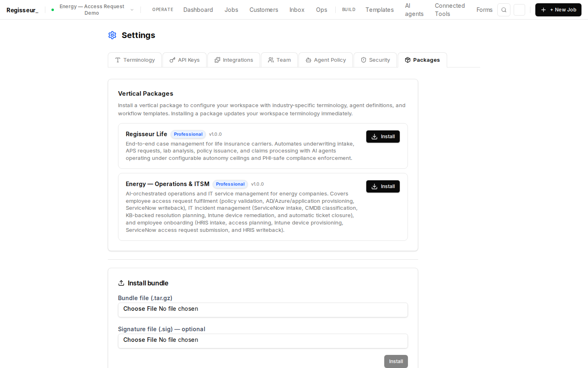The image size is (588, 368).
Task: Click the Signature file (.sig) — optional label
Action: tap(161, 329)
